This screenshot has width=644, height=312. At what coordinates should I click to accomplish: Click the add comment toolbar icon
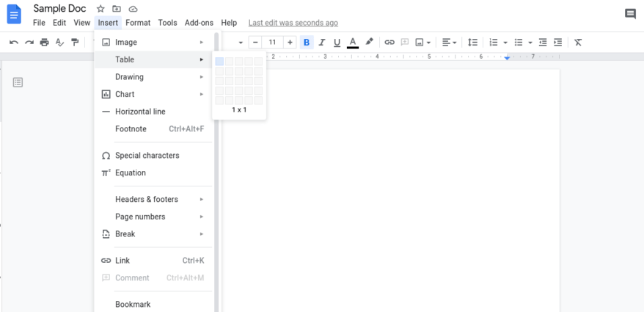[x=405, y=42]
